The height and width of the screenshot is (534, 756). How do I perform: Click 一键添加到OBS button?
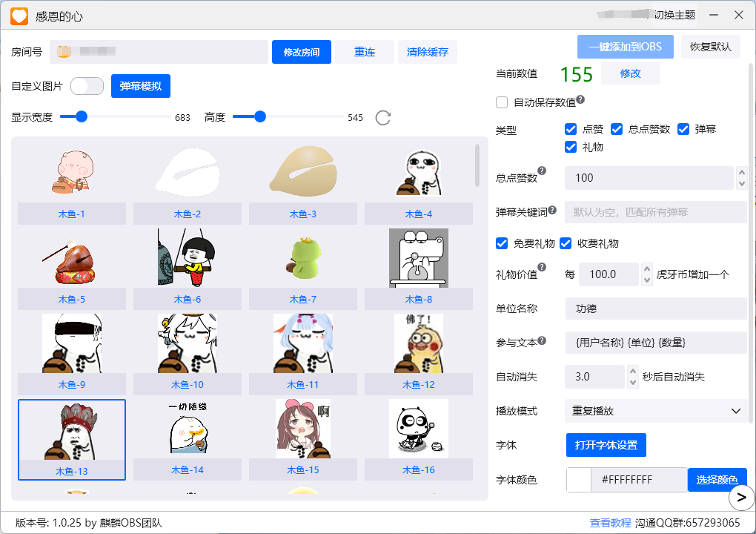(626, 47)
